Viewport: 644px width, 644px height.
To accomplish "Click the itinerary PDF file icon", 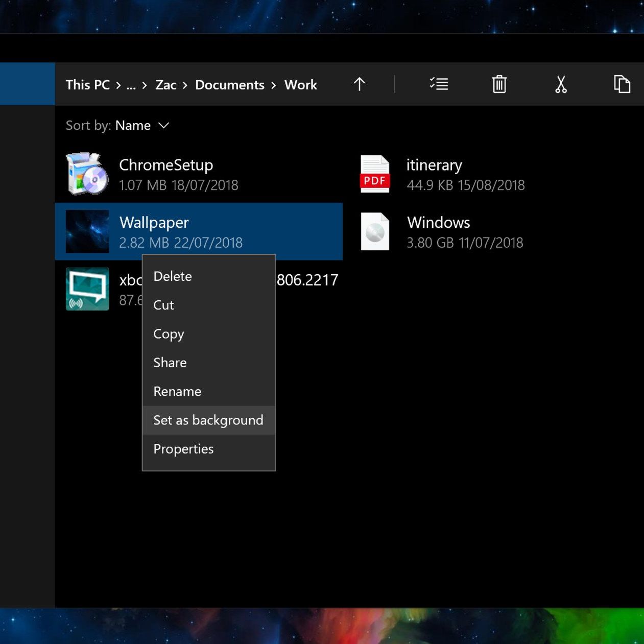I will click(375, 174).
